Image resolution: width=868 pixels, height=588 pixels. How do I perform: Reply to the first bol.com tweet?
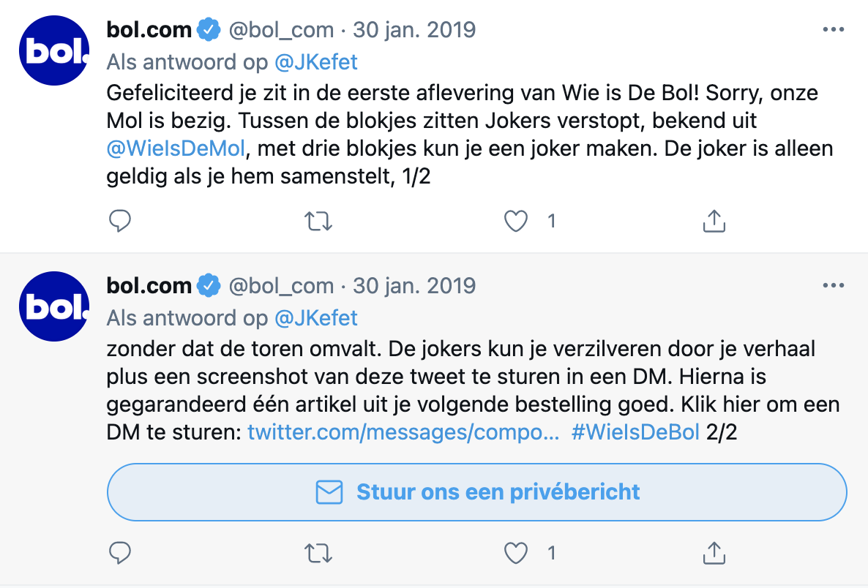119,221
